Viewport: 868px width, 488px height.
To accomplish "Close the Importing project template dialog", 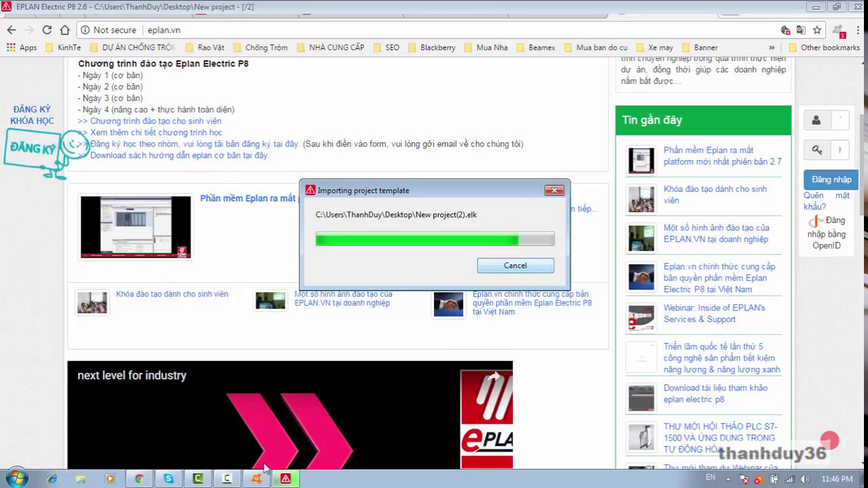I will coord(554,190).
